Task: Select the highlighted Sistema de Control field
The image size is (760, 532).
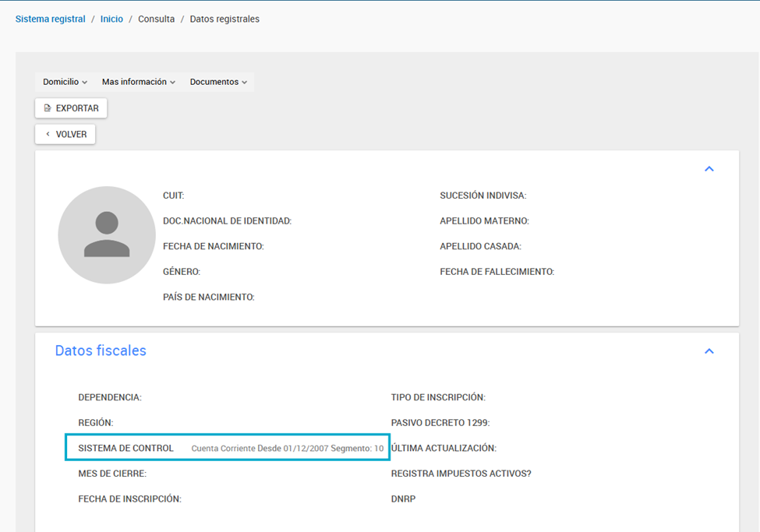Action: pos(228,448)
